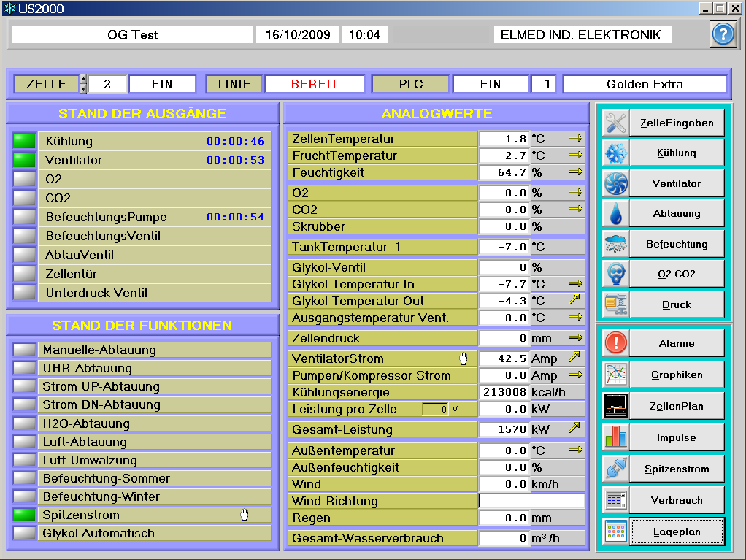Click the blue help question mark icon
Screen dimensions: 746x560
coord(723,34)
